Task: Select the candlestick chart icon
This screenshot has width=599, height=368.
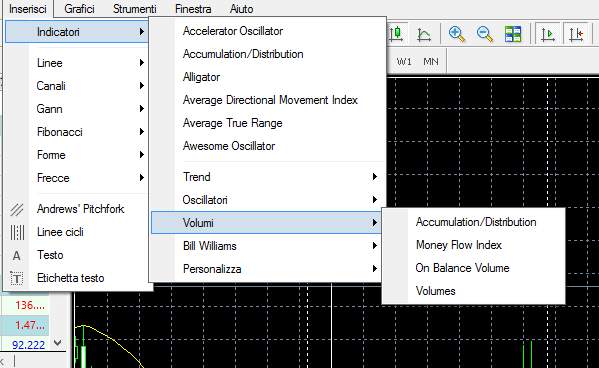Action: pos(396,34)
